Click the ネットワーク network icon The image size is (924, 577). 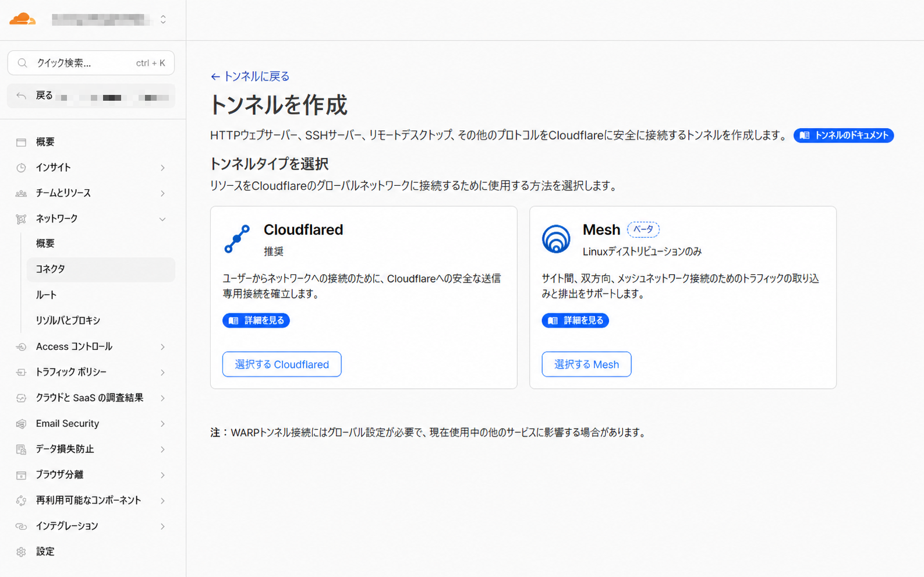coord(21,219)
